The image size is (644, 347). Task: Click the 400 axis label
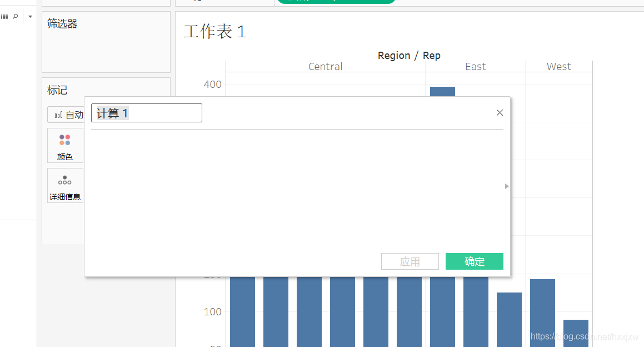(213, 85)
